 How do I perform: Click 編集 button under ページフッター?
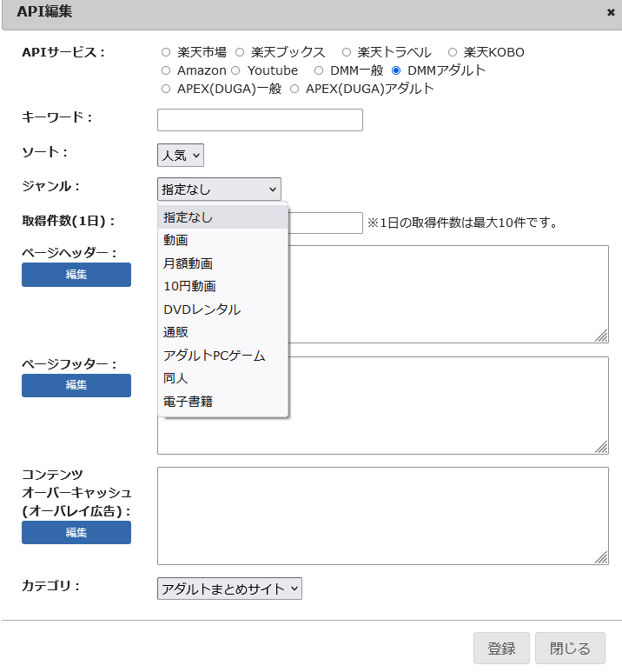tap(76, 385)
